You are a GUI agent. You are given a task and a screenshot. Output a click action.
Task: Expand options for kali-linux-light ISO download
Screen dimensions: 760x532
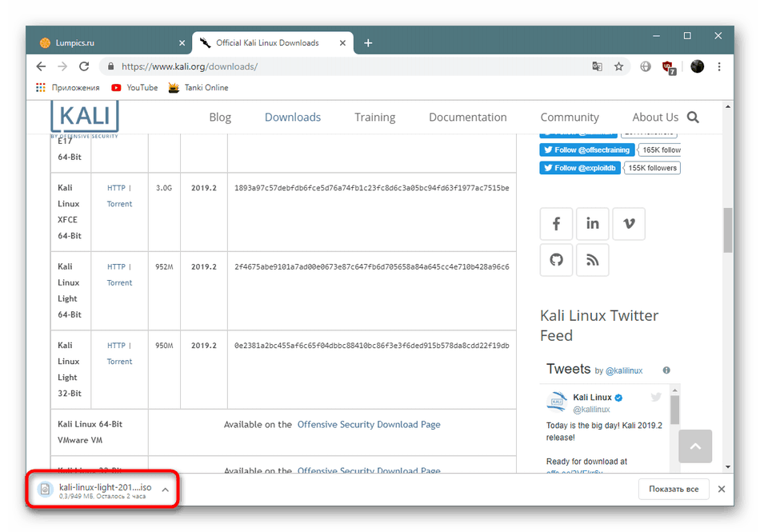coord(166,490)
